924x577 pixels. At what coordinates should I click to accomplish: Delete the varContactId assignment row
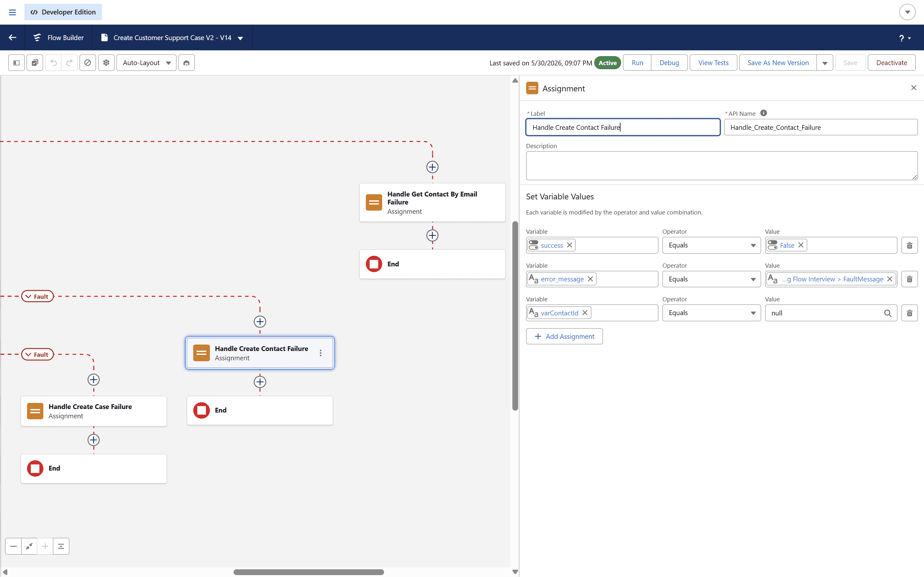(910, 313)
